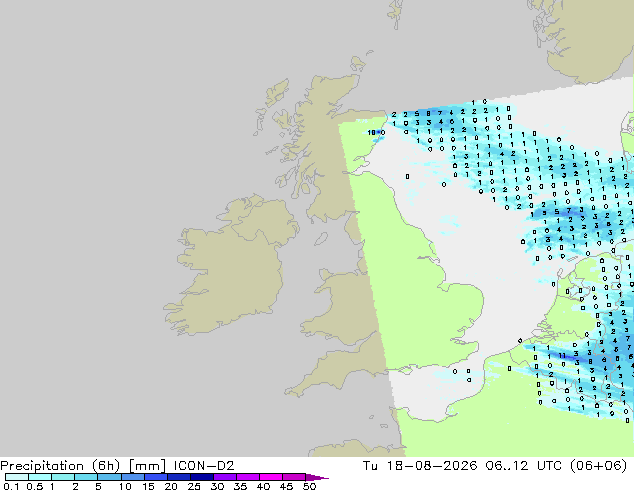Click the '11' precipitation value over Belgium
Screen dimensions: 634x490
[562, 356]
